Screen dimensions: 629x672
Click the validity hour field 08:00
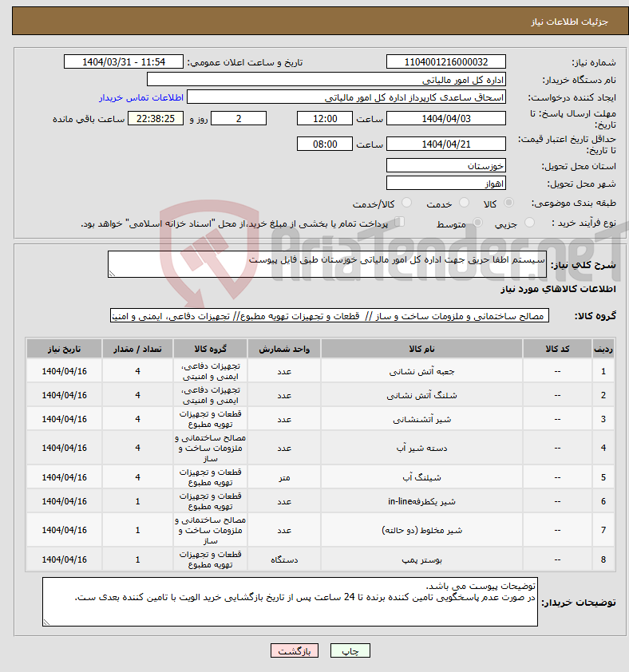[325, 144]
